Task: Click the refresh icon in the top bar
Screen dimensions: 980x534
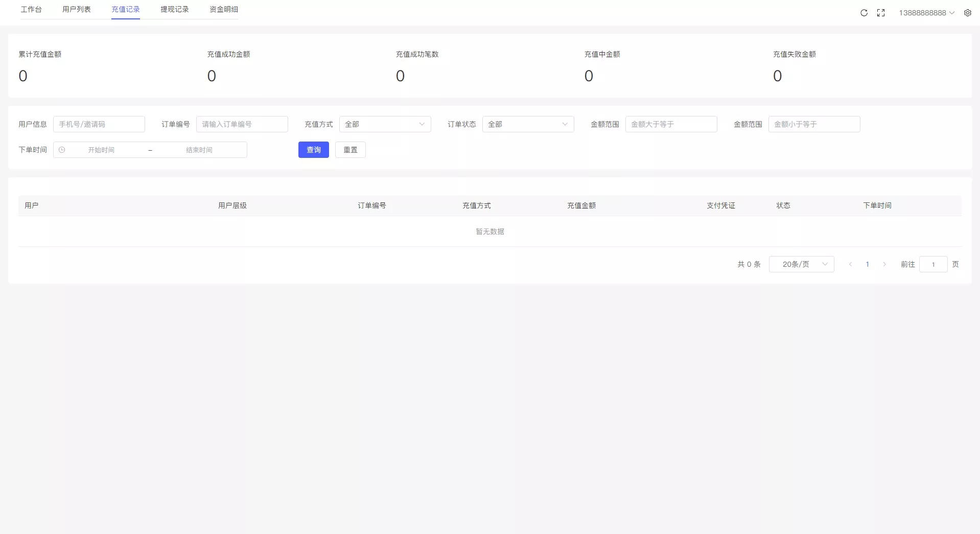Action: (x=864, y=13)
